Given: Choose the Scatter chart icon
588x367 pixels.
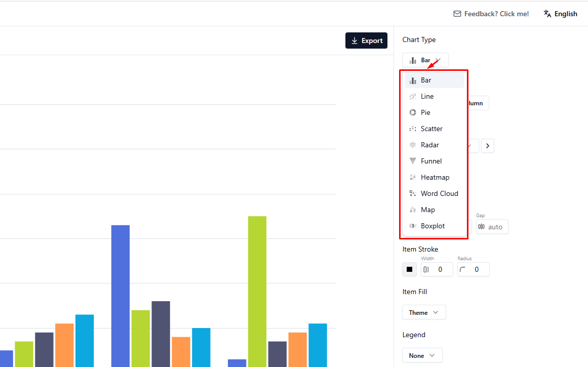Looking at the screenshot, I should pos(413,128).
